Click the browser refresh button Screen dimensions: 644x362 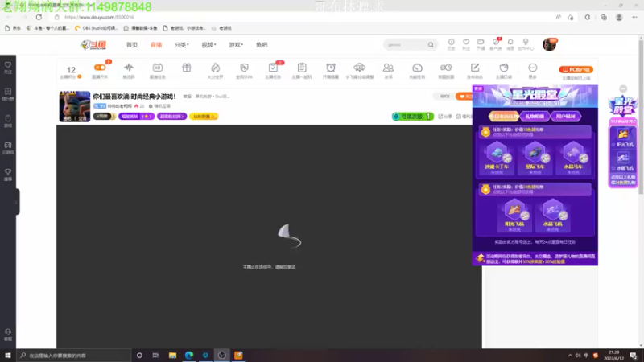(39, 17)
